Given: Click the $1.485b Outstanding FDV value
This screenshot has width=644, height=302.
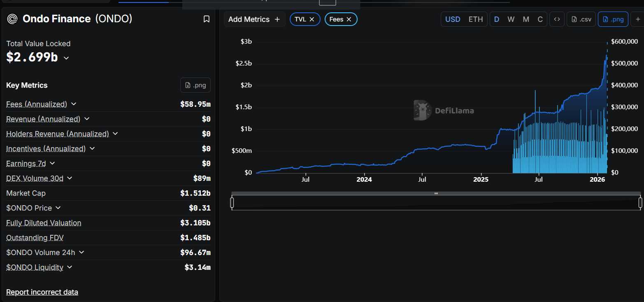Looking at the screenshot, I should pyautogui.click(x=195, y=238).
